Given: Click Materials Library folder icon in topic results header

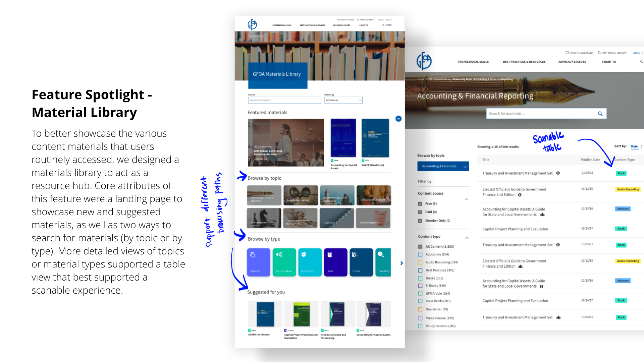Looking at the screenshot, I should (x=600, y=53).
